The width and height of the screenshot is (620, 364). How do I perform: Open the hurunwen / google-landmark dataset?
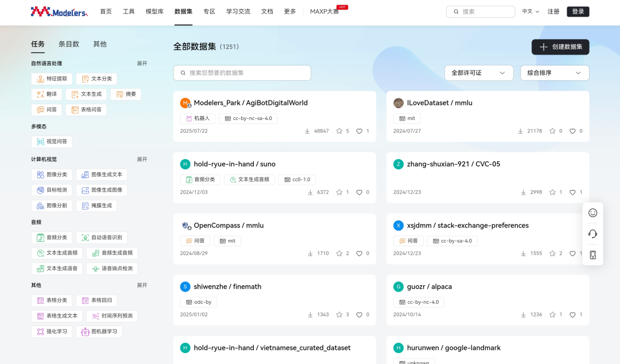coord(454,348)
